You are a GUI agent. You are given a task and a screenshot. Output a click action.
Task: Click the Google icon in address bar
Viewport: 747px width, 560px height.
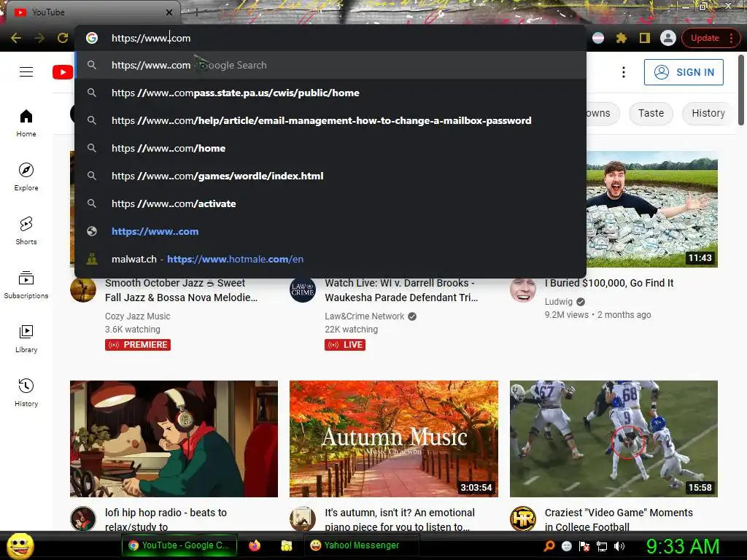tap(92, 38)
